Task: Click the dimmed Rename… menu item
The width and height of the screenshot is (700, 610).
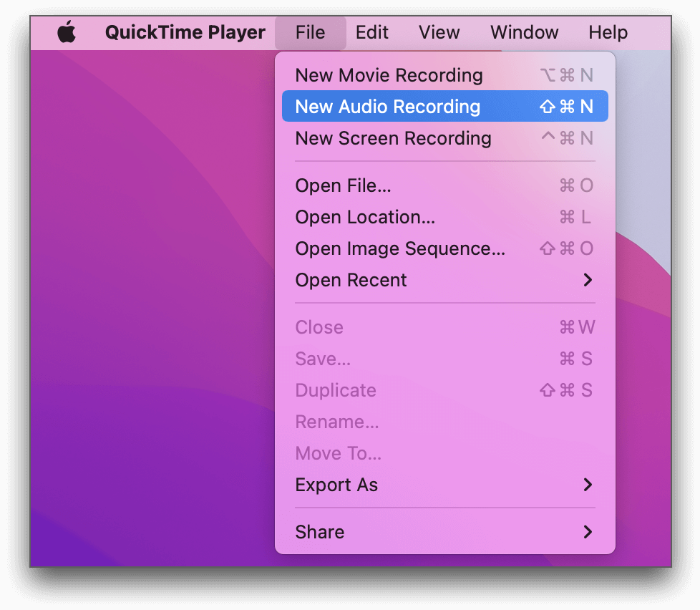Action: coord(445,422)
